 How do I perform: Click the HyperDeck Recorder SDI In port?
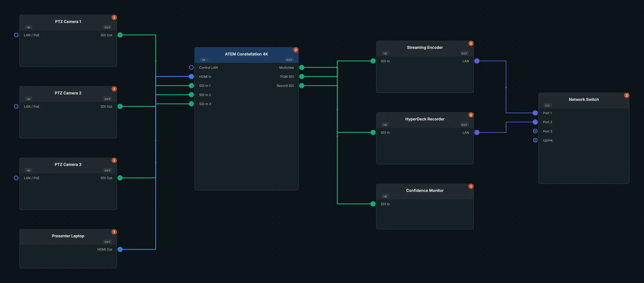click(373, 132)
